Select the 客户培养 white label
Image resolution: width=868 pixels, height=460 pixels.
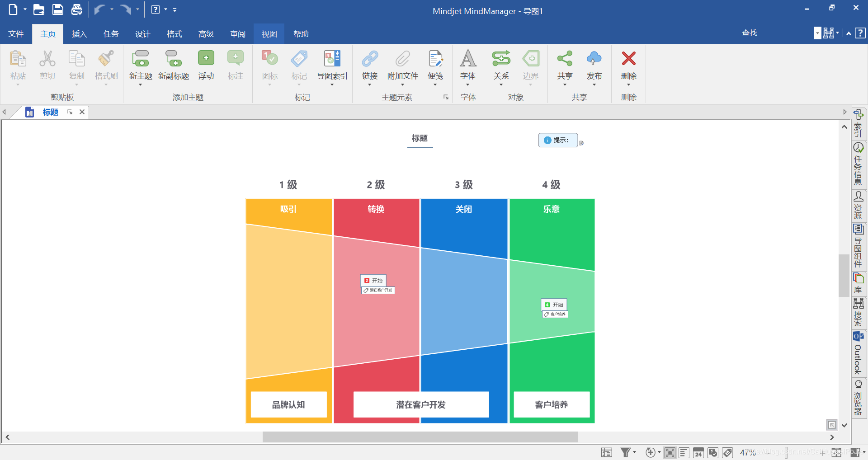coord(552,404)
